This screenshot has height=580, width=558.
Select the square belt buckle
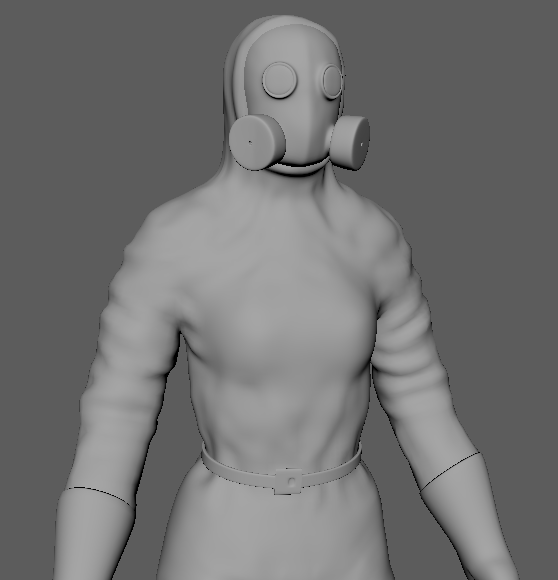coord(288,481)
